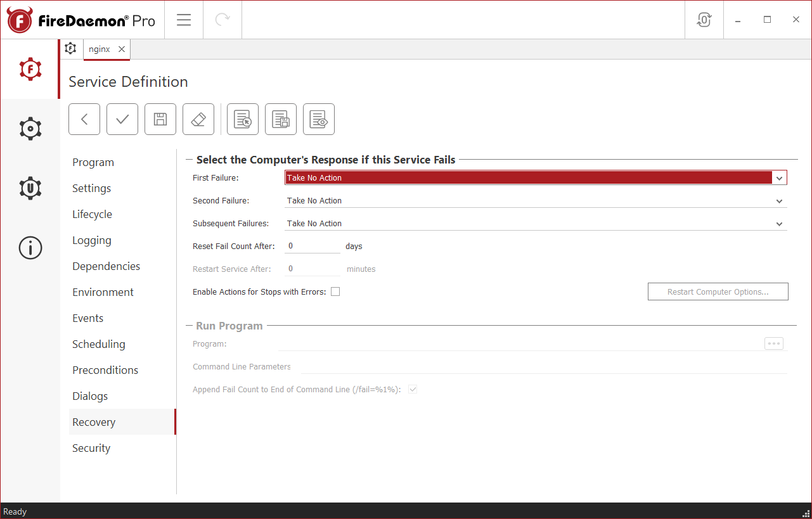Viewport: 812px width, 519px height.
Task: Open the Lifecycle section
Action: coord(122,214)
